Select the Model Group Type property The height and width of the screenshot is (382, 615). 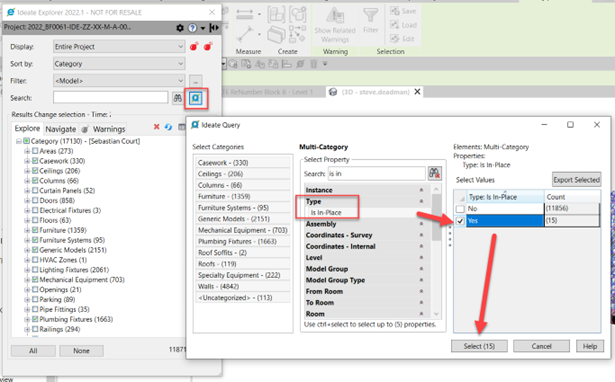click(x=335, y=280)
